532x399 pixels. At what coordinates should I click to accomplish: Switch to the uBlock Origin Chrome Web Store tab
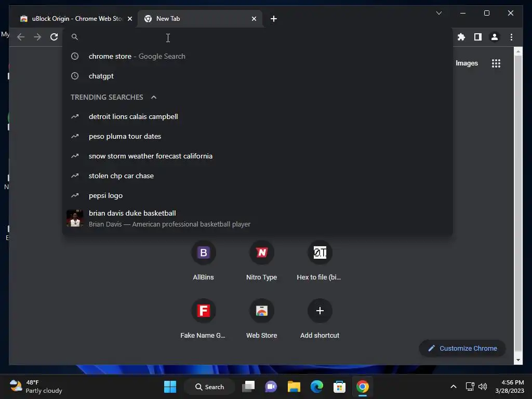(x=76, y=19)
